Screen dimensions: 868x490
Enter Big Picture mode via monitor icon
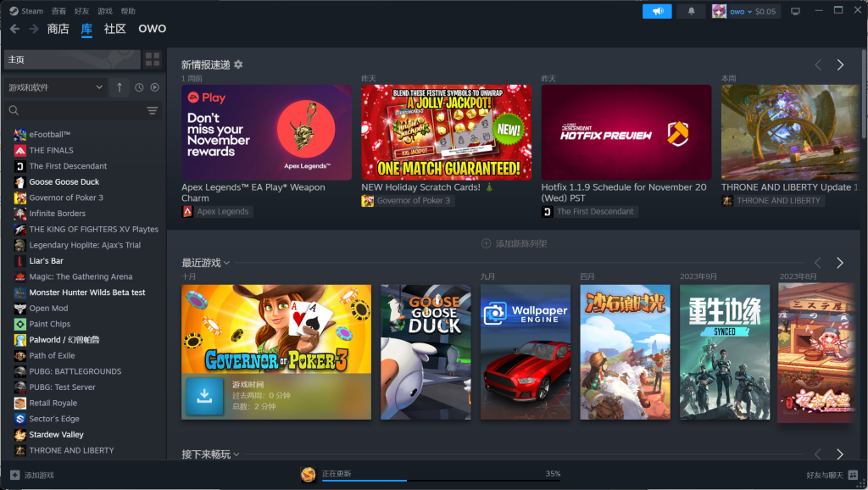[795, 11]
